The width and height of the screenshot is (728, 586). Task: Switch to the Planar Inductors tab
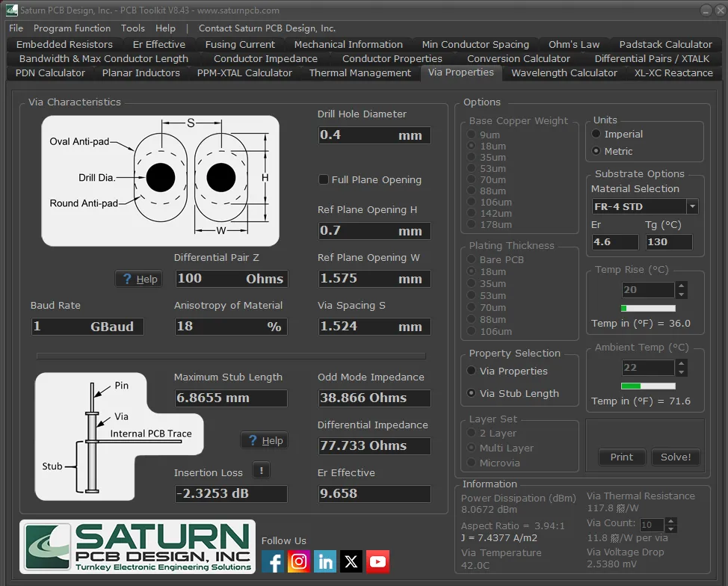pyautogui.click(x=141, y=73)
